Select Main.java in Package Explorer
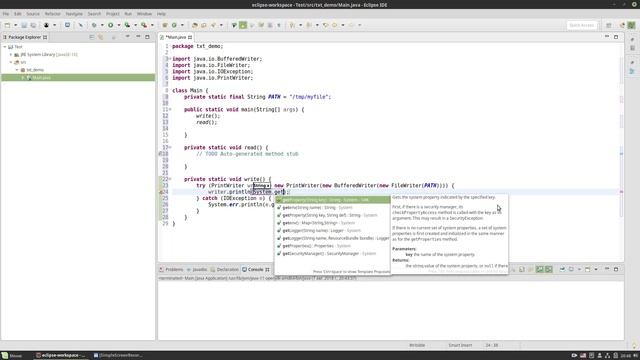Image resolution: width=640 pixels, height=360 pixels. pos(78,78)
